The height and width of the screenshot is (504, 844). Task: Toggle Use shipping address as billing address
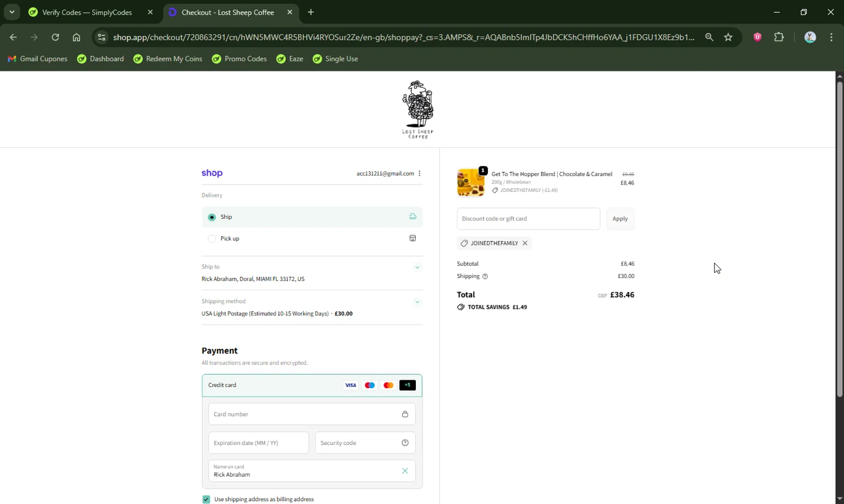click(206, 499)
